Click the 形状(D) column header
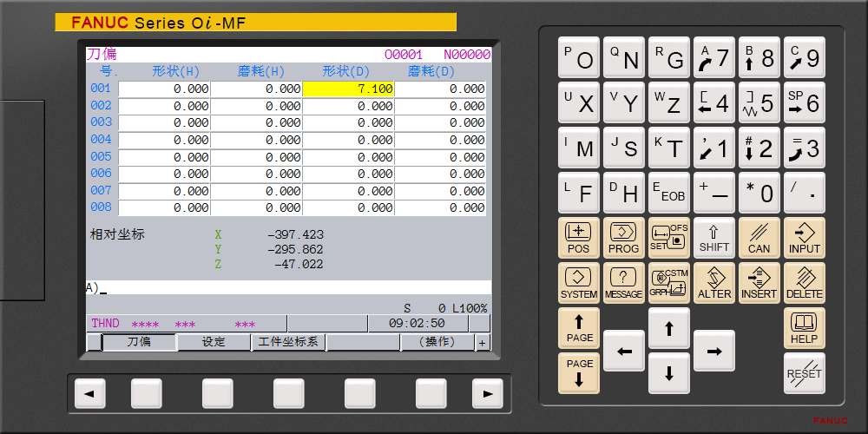The height and width of the screenshot is (434, 868). 346,72
